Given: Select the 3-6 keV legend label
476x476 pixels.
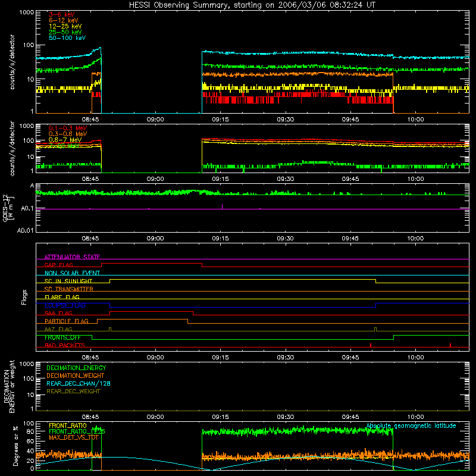Looking at the screenshot, I should (61, 14).
